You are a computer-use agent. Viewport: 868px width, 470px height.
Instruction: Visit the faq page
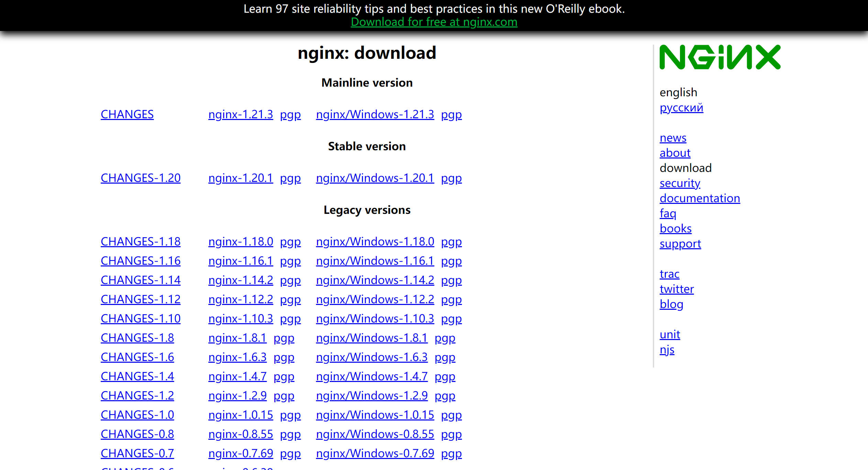pyautogui.click(x=668, y=214)
